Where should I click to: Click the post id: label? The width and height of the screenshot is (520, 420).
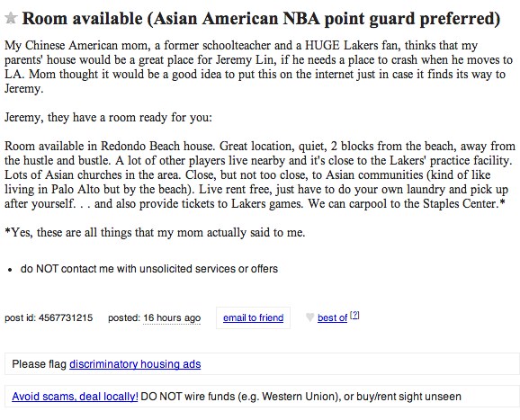pyautogui.click(x=20, y=317)
